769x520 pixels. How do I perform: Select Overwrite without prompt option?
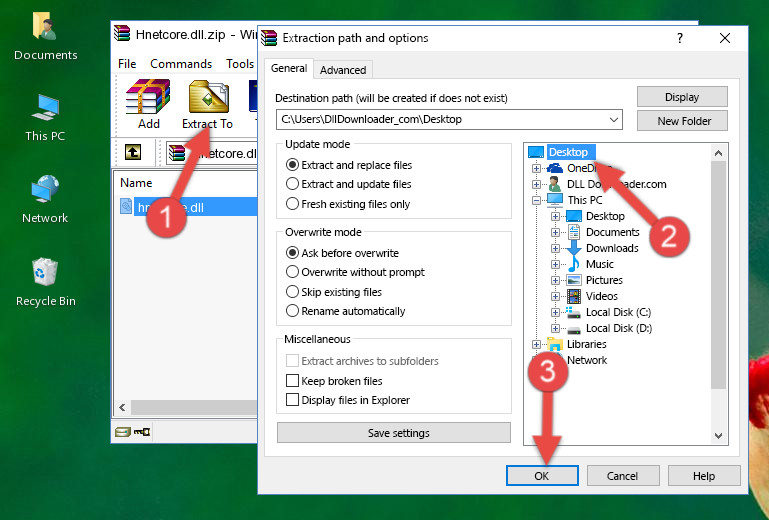[292, 272]
